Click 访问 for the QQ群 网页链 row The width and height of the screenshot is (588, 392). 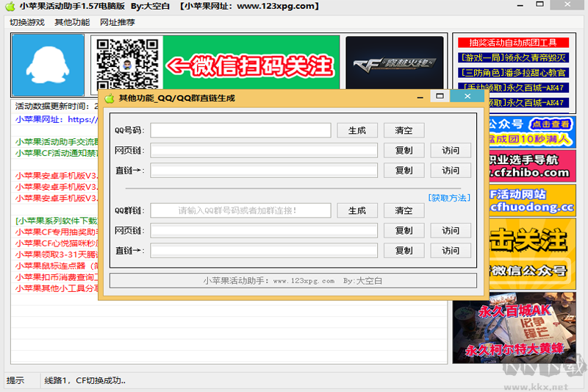coord(451,230)
